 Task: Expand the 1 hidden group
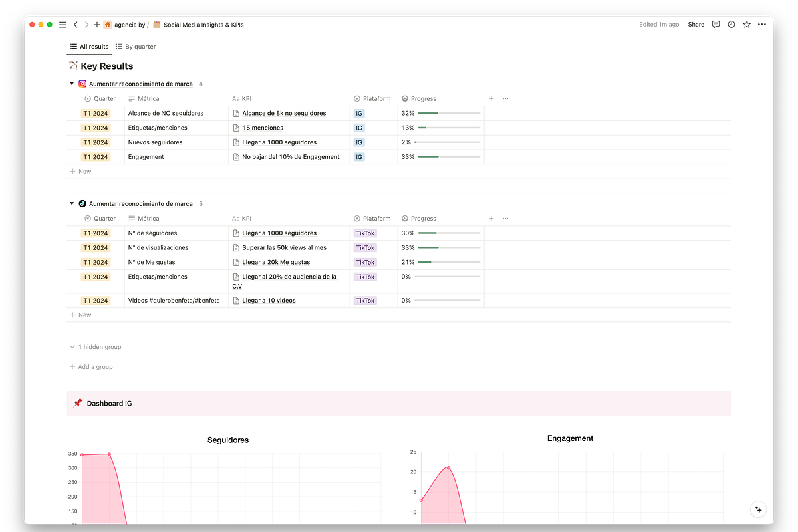tap(96, 347)
